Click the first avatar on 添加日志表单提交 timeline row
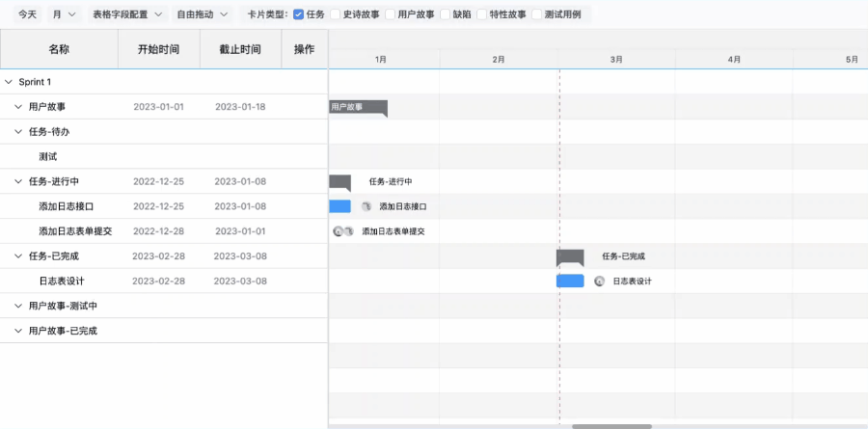This screenshot has width=868, height=429. click(338, 231)
